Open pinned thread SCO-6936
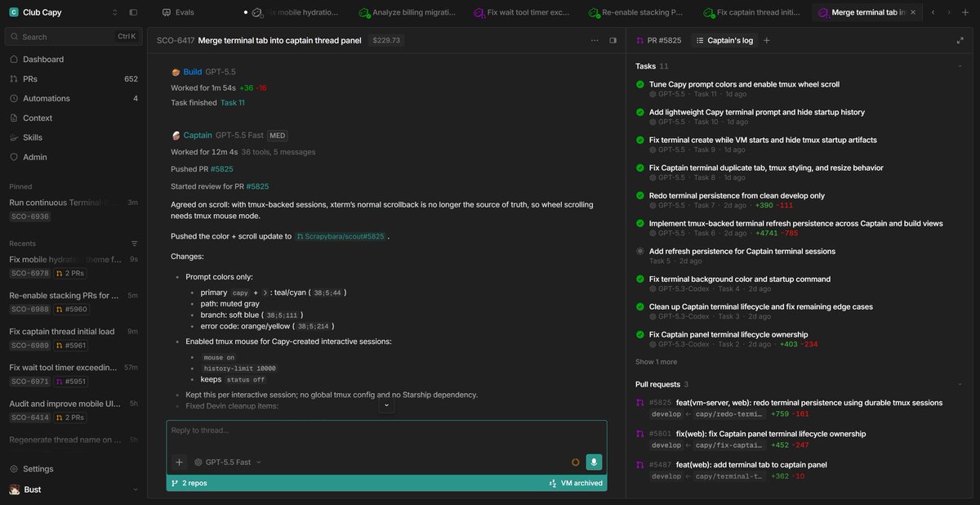This screenshot has width=980, height=505. (x=73, y=209)
